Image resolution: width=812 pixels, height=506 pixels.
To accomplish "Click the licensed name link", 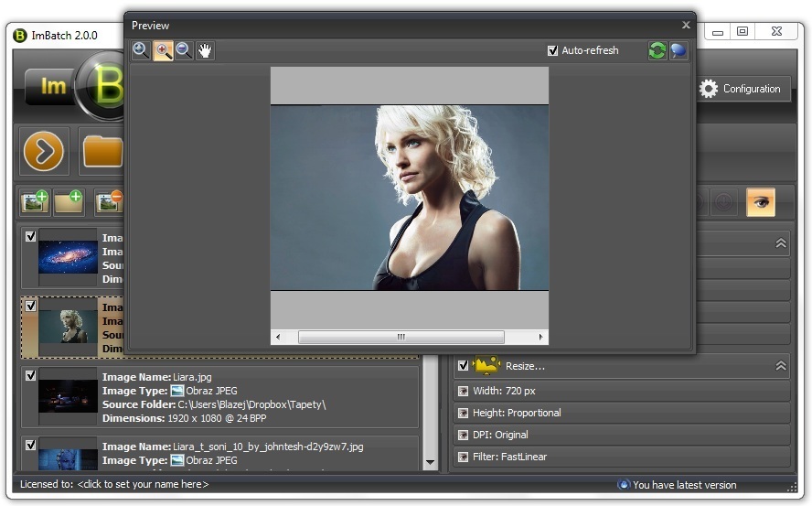I will (x=143, y=484).
